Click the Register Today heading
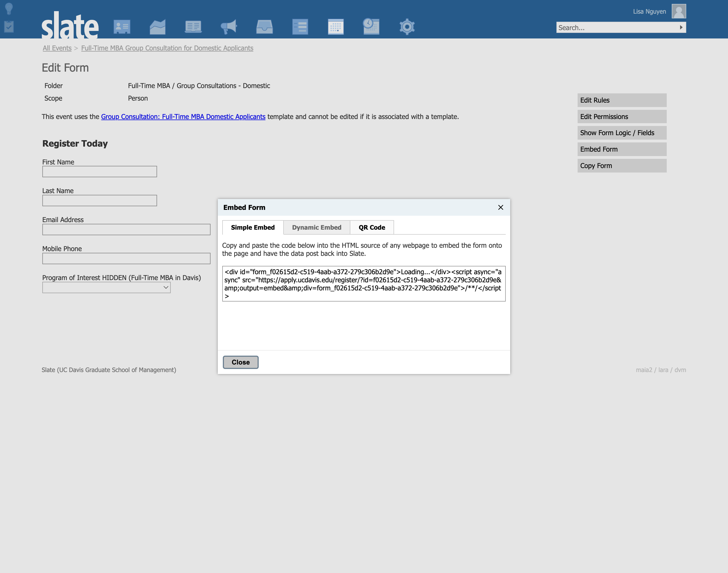 coord(75,143)
